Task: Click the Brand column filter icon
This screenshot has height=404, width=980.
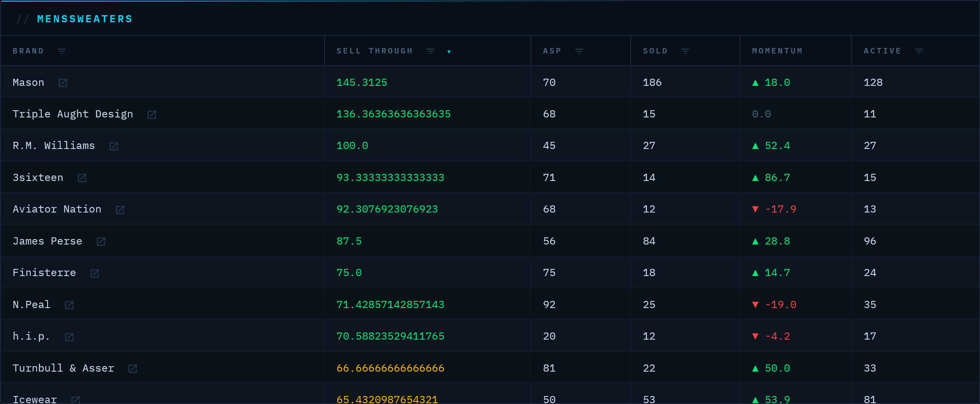Action: [x=61, y=51]
